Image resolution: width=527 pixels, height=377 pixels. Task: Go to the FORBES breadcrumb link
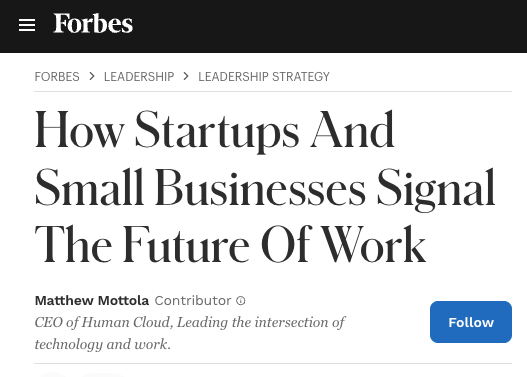point(57,77)
